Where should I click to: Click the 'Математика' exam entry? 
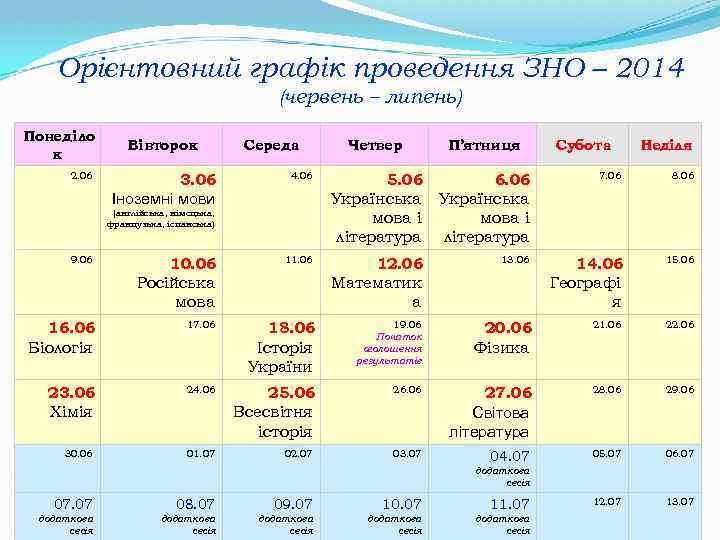(x=377, y=292)
